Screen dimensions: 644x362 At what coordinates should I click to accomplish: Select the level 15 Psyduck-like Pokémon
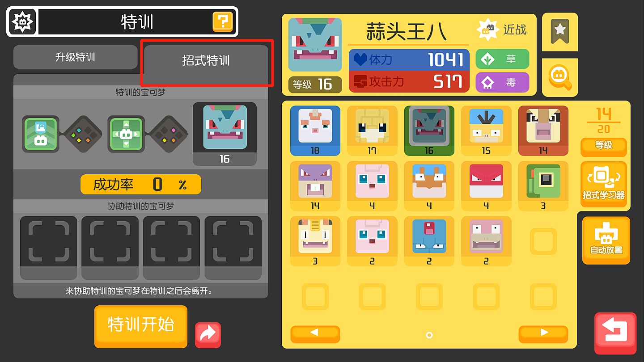click(486, 130)
